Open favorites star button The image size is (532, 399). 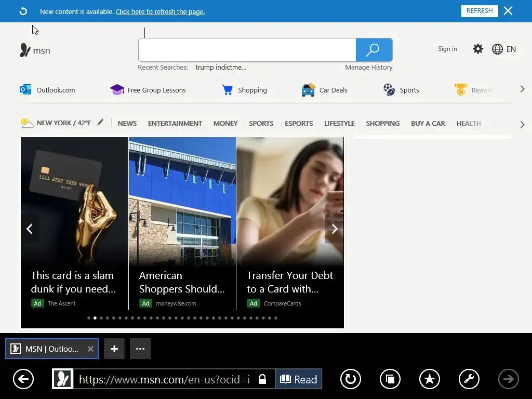[430, 379]
